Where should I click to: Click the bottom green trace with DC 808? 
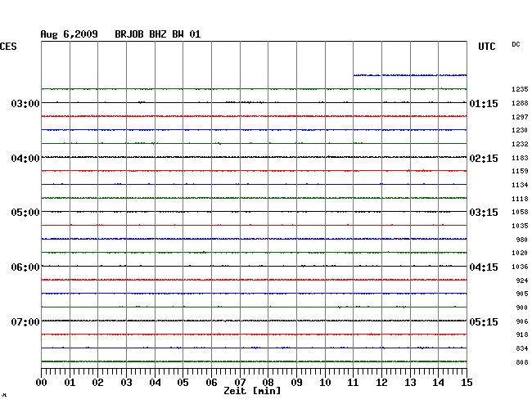tap(254, 361)
